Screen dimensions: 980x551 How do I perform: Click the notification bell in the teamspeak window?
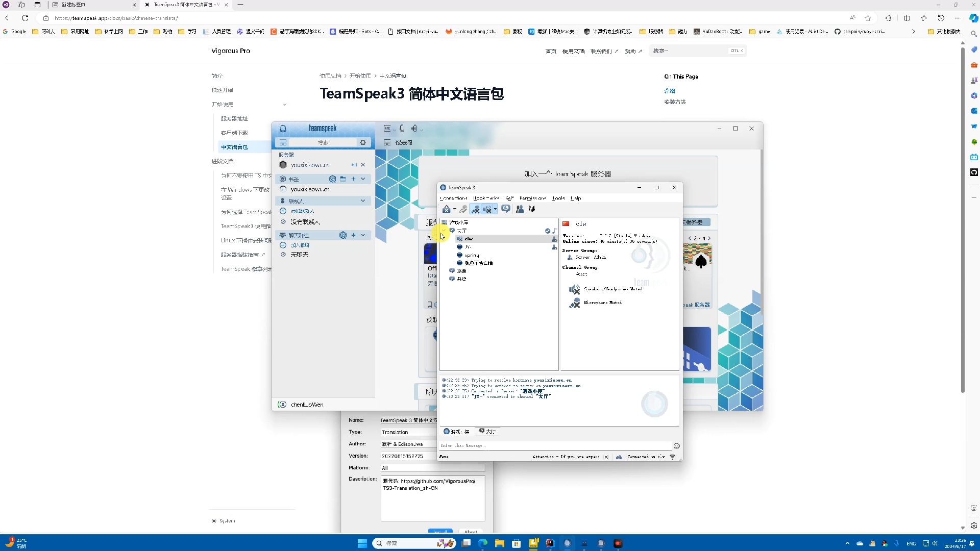(283, 129)
